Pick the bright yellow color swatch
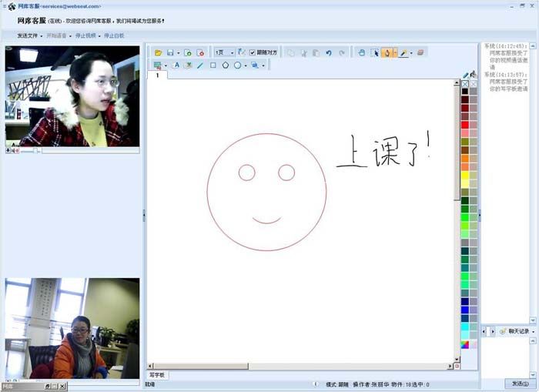539x392 pixels. tap(465, 176)
